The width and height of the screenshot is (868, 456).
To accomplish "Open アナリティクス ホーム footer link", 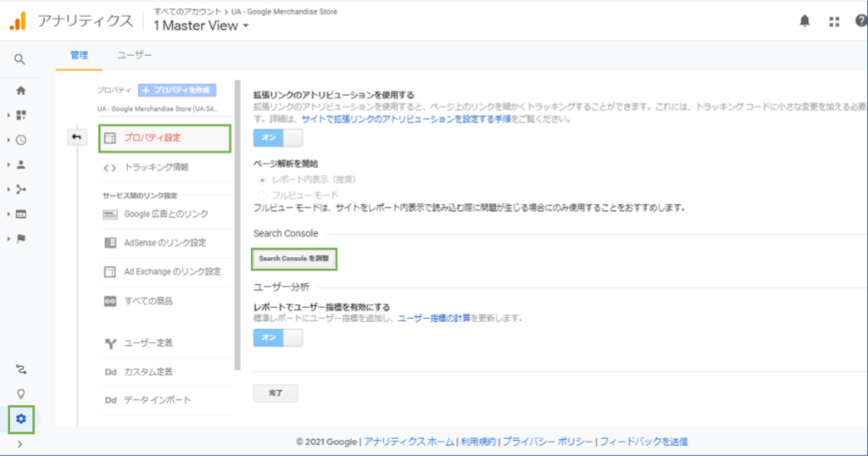I will point(409,442).
